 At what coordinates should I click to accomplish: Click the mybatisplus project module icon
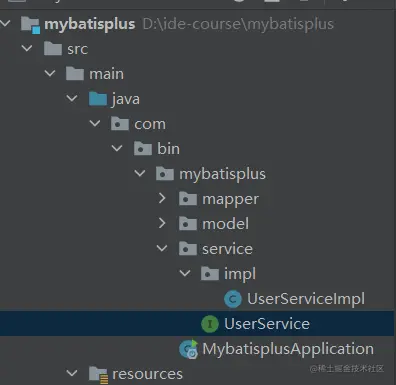30,25
